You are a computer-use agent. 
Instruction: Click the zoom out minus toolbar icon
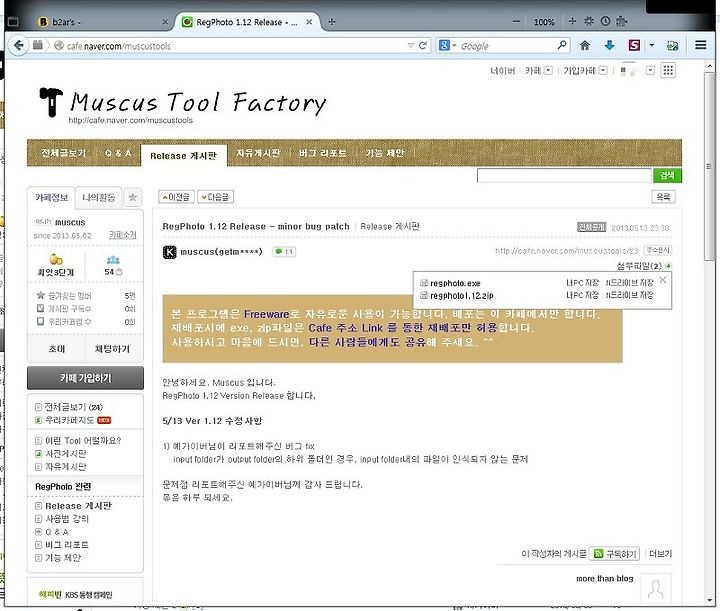[x=516, y=21]
